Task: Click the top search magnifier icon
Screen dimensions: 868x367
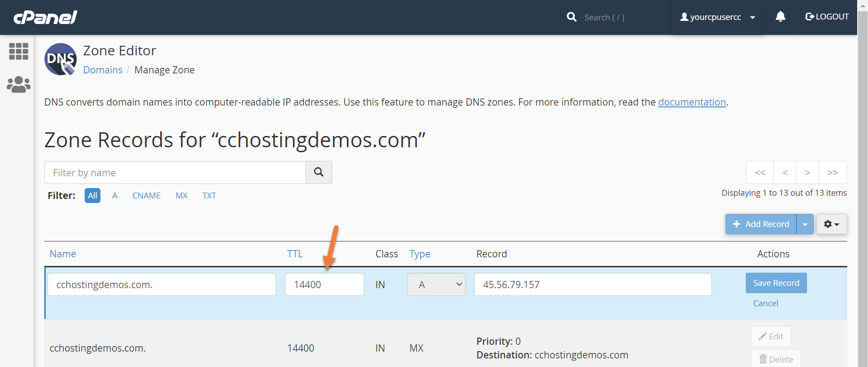Action: (x=572, y=17)
